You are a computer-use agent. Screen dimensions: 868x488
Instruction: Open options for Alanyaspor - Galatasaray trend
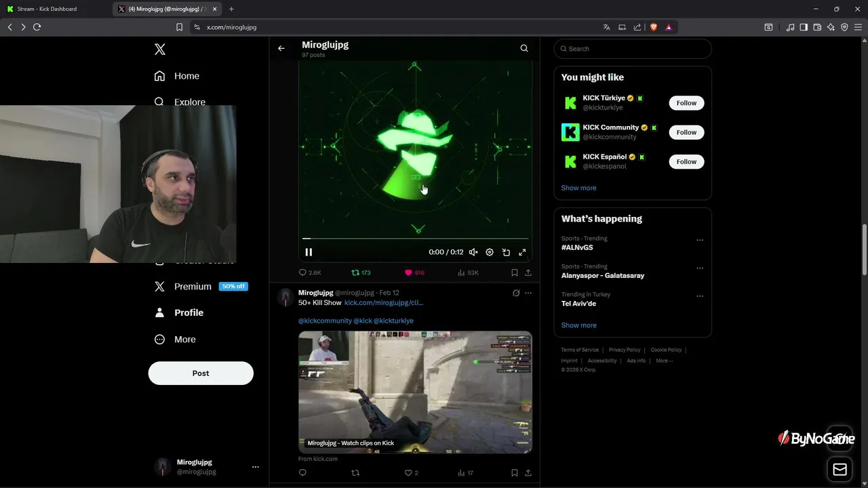coord(700,268)
